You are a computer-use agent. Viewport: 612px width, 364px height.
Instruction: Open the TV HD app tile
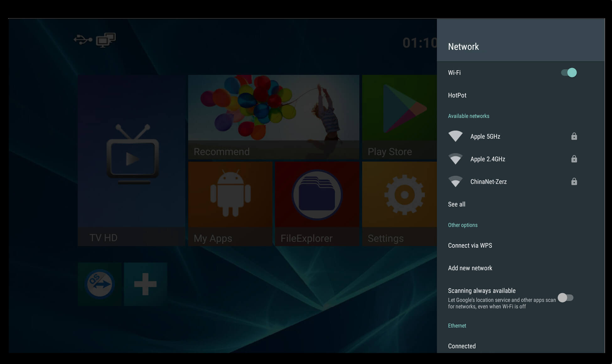pyautogui.click(x=132, y=160)
